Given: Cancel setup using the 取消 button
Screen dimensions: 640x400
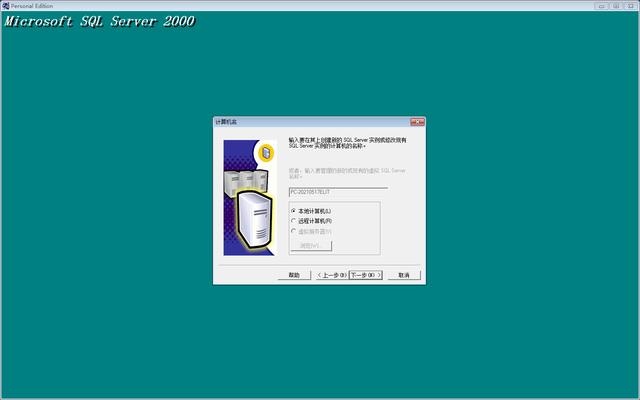Looking at the screenshot, I should tap(404, 275).
